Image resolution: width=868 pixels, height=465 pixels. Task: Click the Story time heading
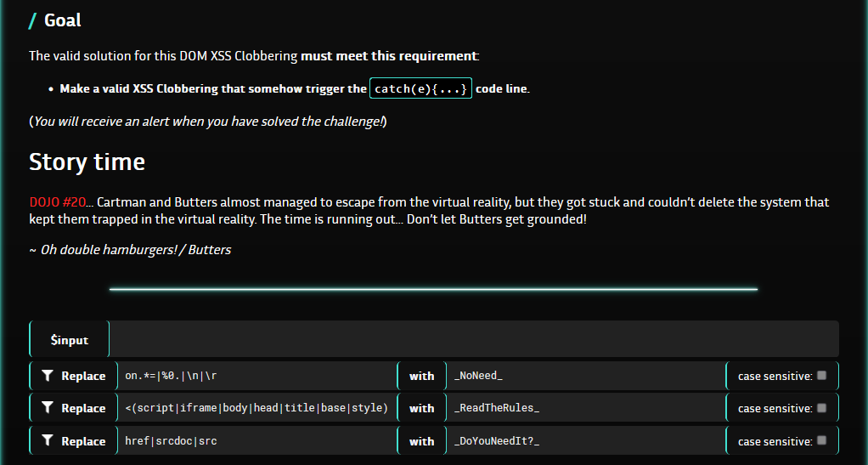87,162
